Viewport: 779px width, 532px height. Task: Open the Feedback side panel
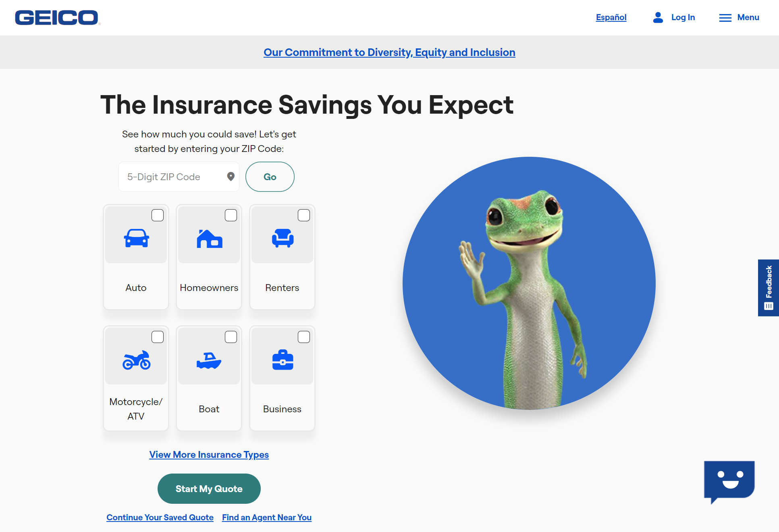(768, 287)
